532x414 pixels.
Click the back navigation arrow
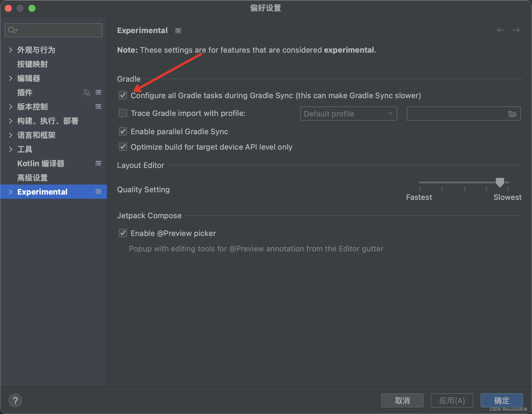pos(500,30)
